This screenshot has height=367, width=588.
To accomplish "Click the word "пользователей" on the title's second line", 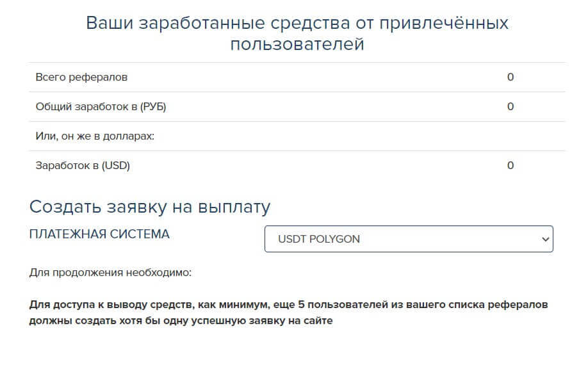I will click(x=297, y=44).
